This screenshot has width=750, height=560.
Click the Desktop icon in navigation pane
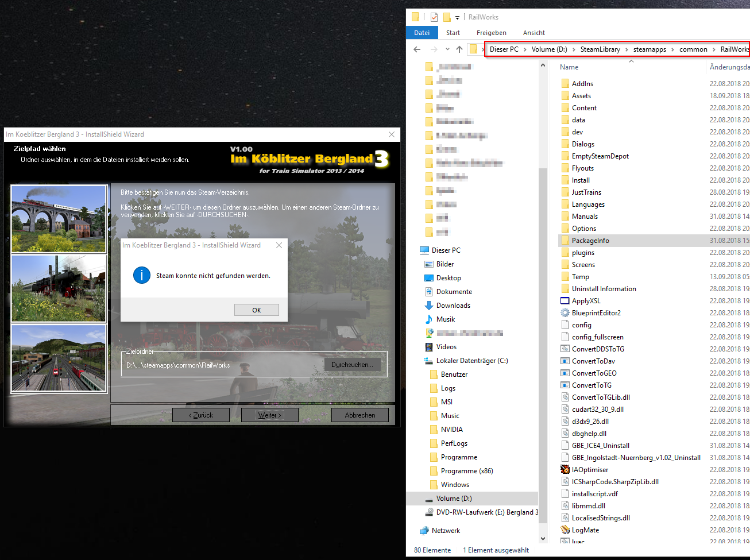coord(429,278)
